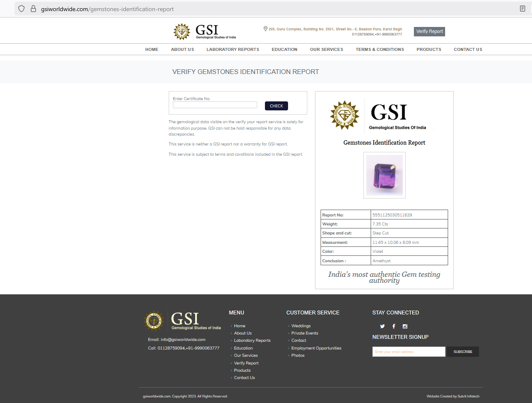Open the EDUCATION menu item
This screenshot has width=532, height=403.
(285, 50)
